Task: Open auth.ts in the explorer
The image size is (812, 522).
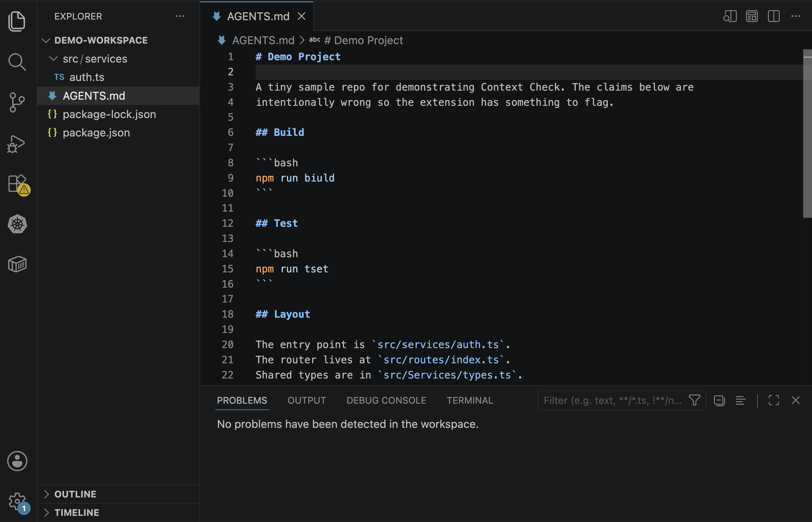Action: [118, 77]
